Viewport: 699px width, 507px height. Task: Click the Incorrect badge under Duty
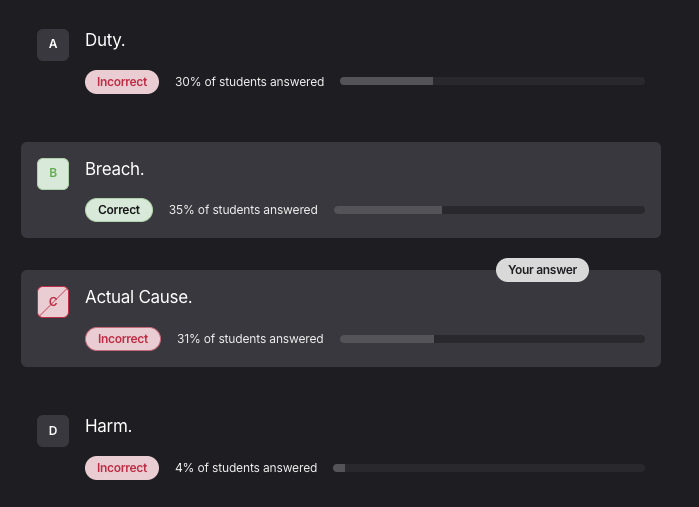122,82
